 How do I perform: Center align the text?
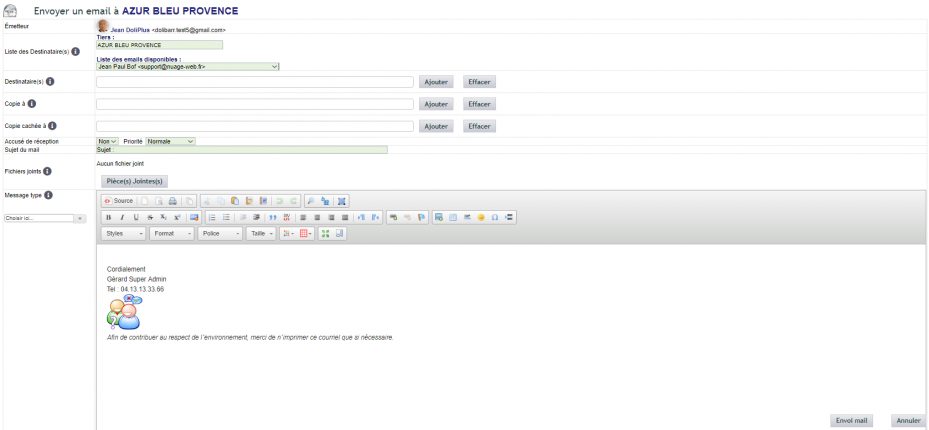tap(317, 217)
